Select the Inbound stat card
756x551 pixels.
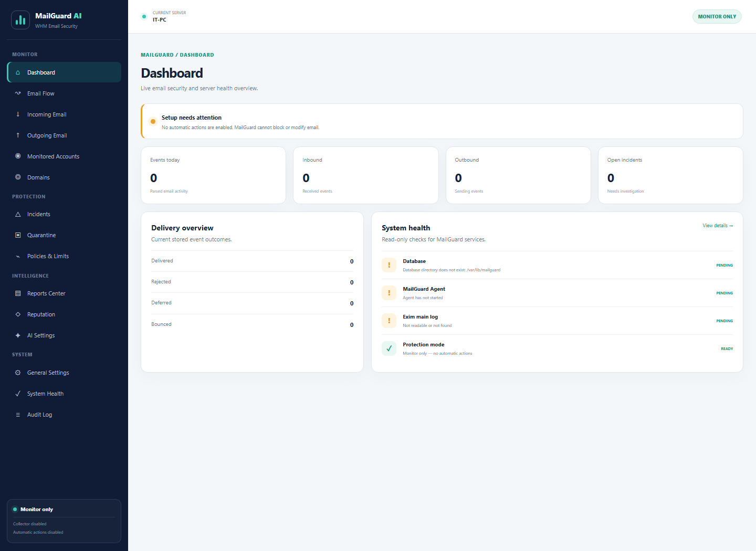click(x=366, y=175)
